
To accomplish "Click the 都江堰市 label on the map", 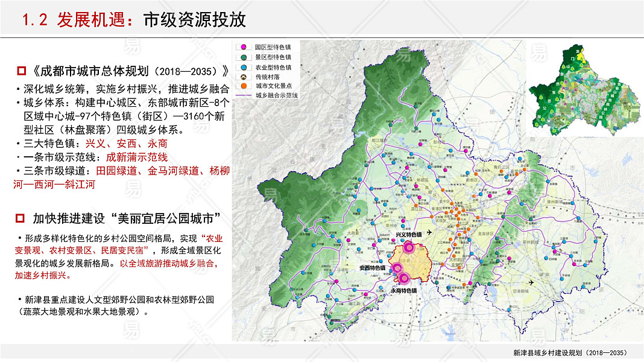I will point(379,140).
